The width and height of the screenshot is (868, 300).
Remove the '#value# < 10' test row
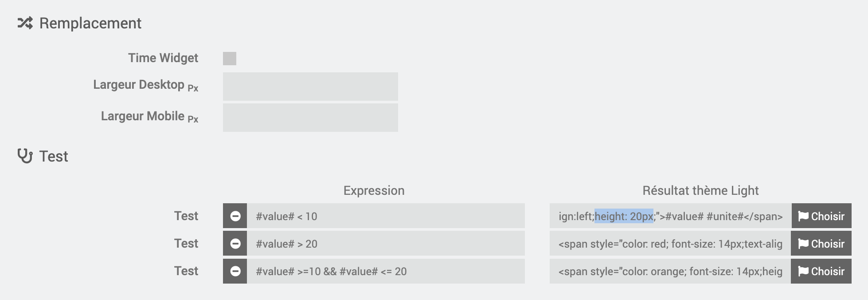(x=235, y=216)
